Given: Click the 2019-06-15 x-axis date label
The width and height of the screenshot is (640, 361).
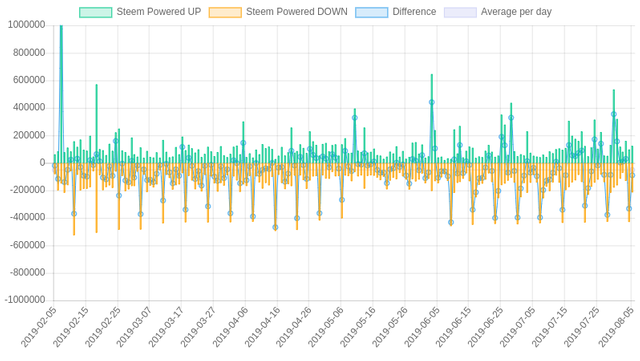Looking at the screenshot, I should (x=453, y=328).
